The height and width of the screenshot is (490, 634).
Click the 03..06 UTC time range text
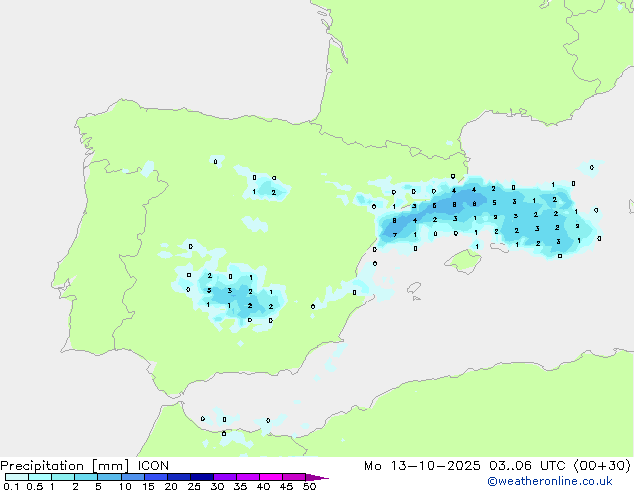tap(518, 466)
